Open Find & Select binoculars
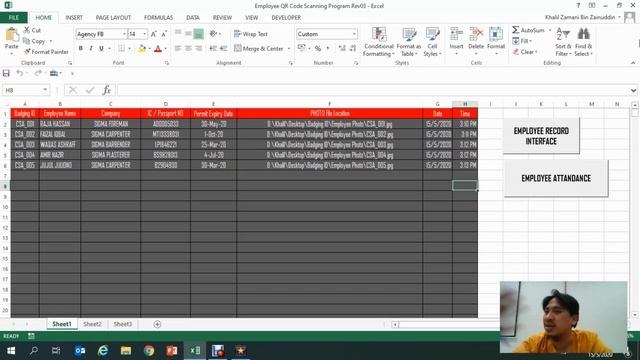Viewport: 640px width, 360px height. pos(583,42)
